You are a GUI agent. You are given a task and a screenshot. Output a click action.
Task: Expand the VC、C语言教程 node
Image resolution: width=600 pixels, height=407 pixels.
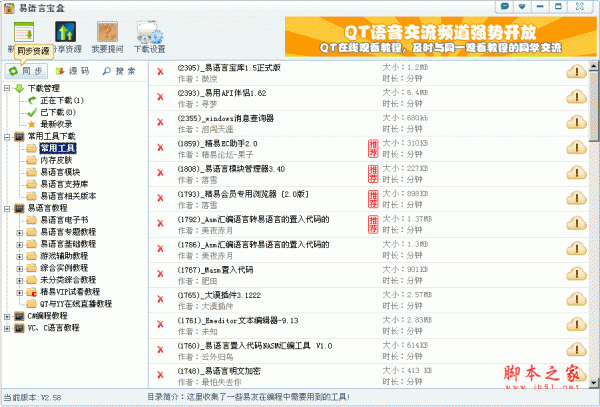tap(7, 329)
